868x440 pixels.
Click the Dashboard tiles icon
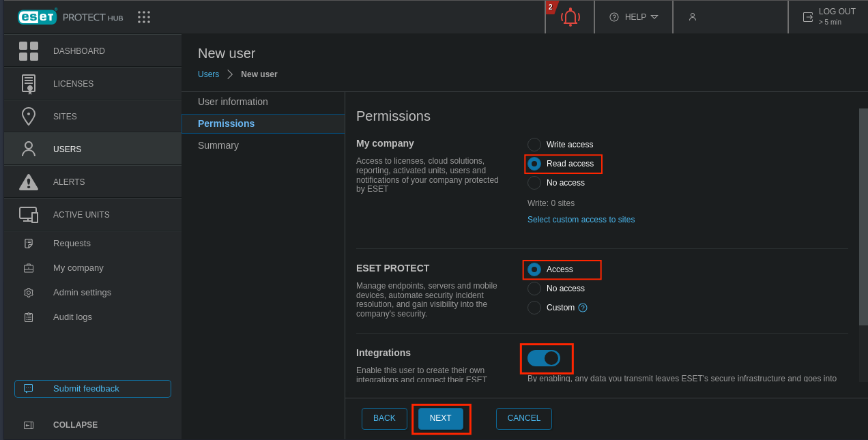[29, 51]
